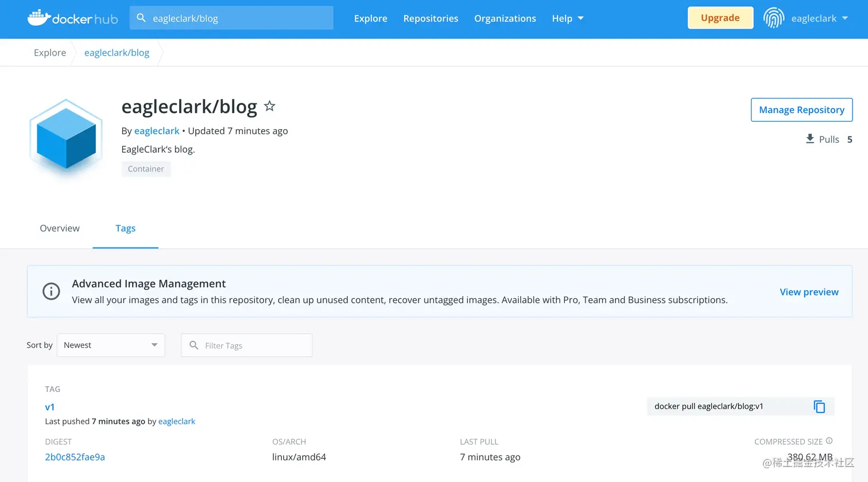Open the Help dropdown menu
This screenshot has width=868, height=482.
point(567,18)
